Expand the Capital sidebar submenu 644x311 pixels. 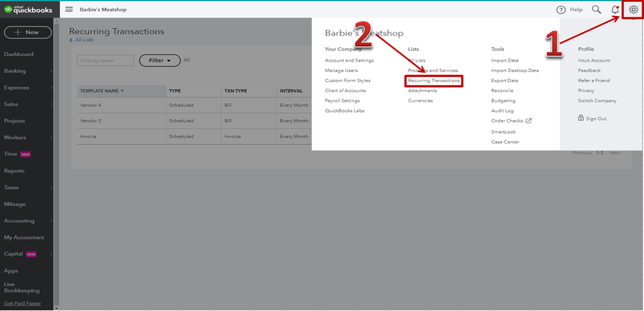52,254
